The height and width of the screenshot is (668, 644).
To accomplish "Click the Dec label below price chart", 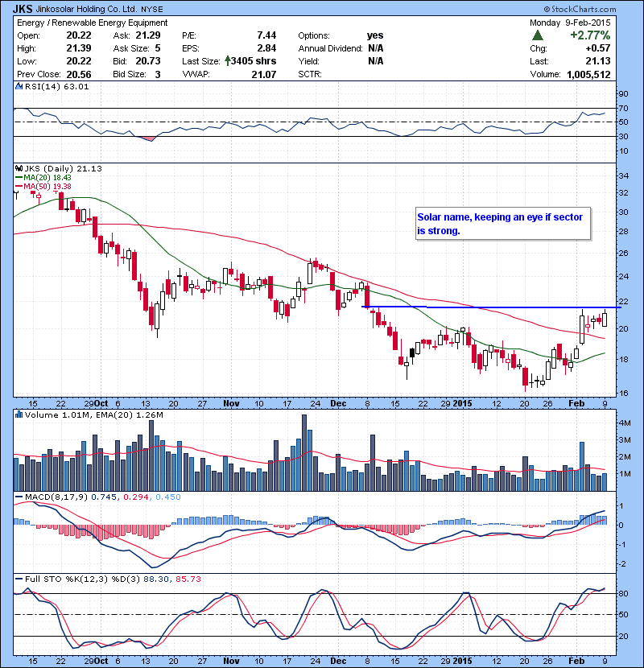I will coord(338,403).
